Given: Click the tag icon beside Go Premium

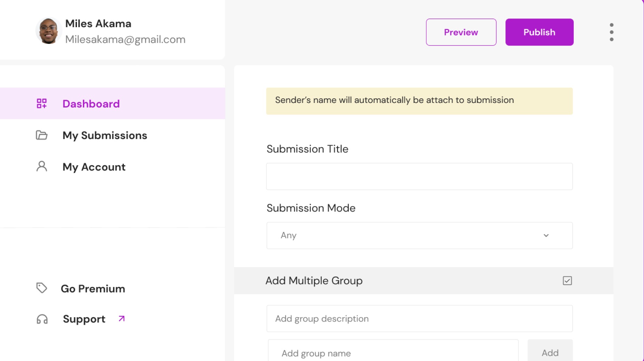Looking at the screenshot, I should [x=41, y=288].
